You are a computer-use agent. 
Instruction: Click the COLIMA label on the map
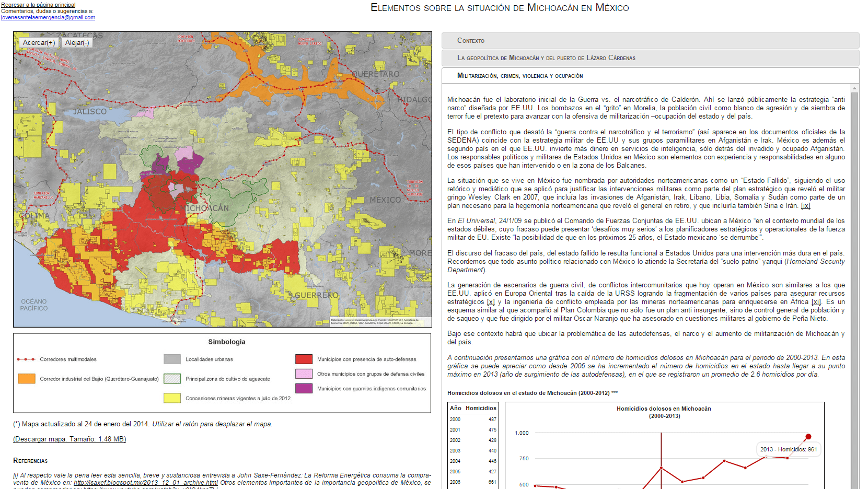click(x=34, y=215)
